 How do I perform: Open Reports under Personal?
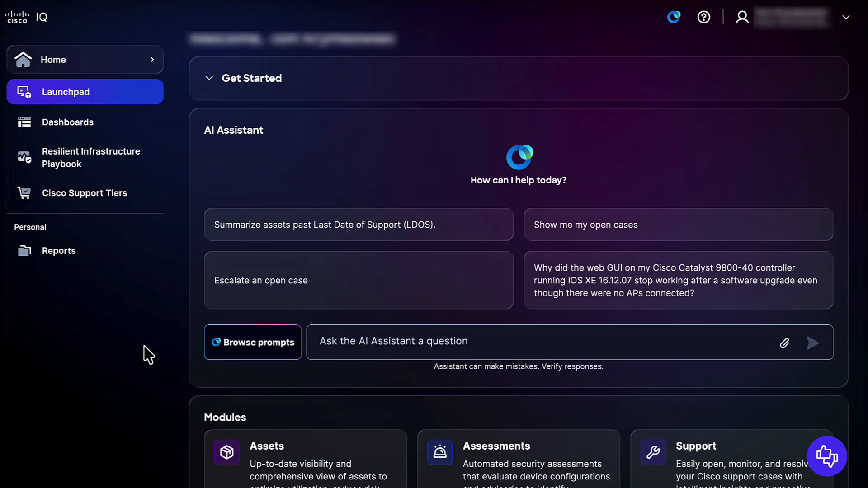[85, 251]
